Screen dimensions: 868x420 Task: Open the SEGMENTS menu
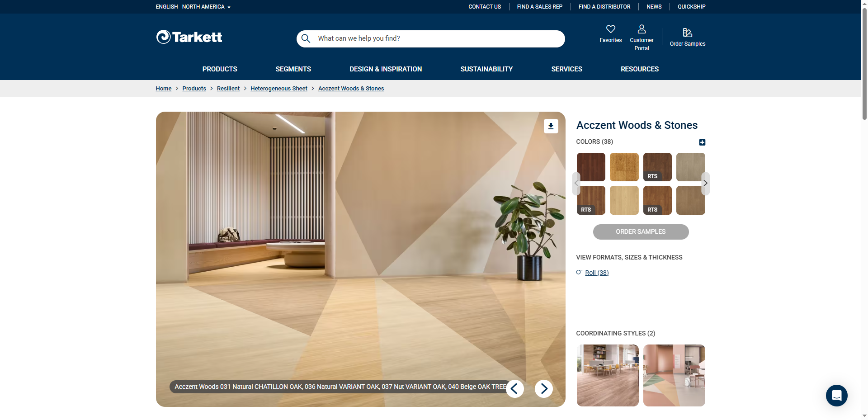293,69
